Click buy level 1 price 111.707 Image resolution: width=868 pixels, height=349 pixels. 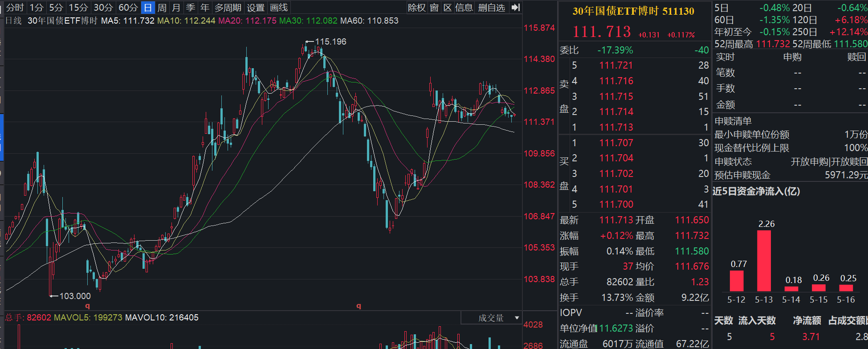[x=616, y=143]
